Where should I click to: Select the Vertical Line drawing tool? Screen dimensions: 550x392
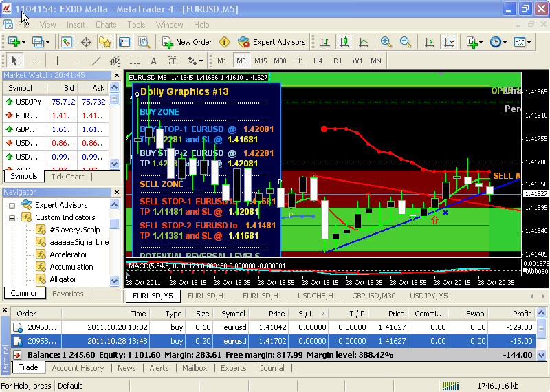coord(57,61)
